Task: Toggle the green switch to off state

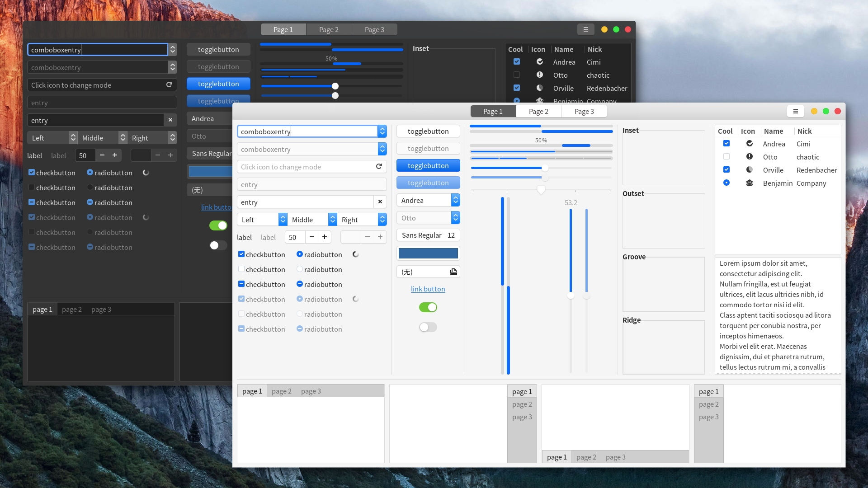Action: coord(428,307)
